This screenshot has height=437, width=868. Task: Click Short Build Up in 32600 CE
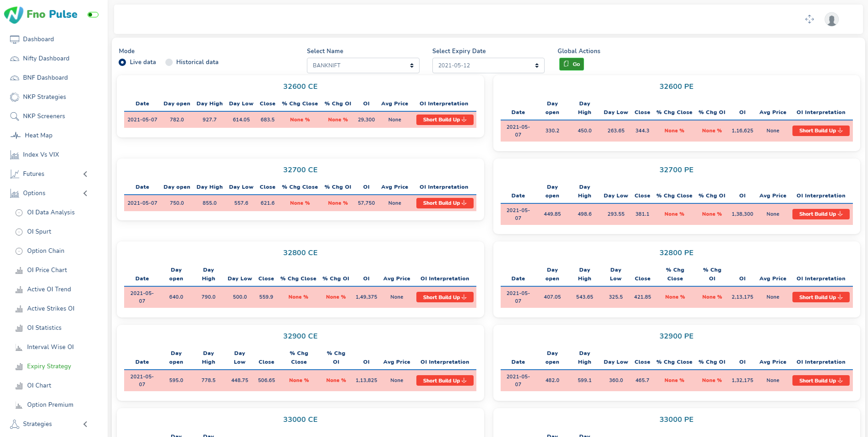pyautogui.click(x=444, y=120)
